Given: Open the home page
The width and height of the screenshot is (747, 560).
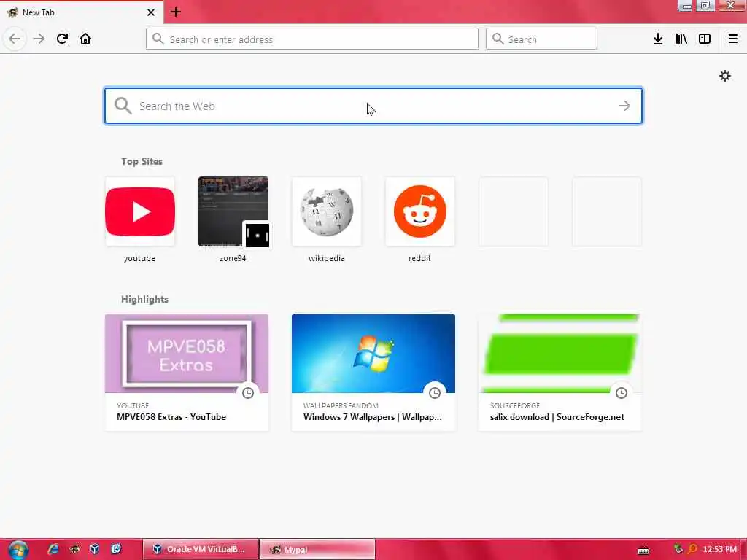Looking at the screenshot, I should click(x=85, y=39).
